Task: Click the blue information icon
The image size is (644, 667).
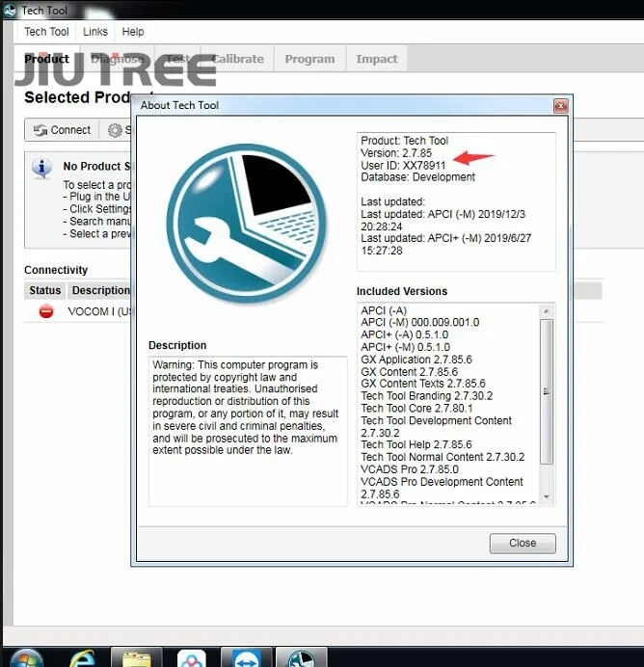Action: point(41,168)
